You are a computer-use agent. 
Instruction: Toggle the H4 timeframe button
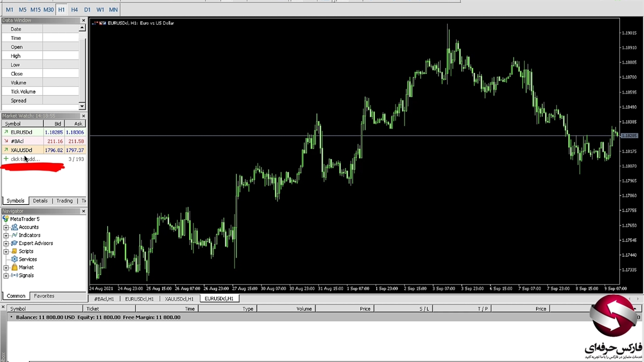(x=74, y=10)
